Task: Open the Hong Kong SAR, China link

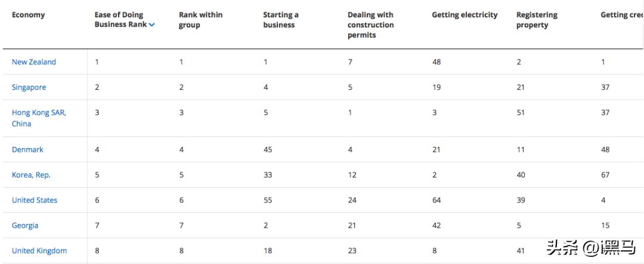Action: pyautogui.click(x=39, y=113)
